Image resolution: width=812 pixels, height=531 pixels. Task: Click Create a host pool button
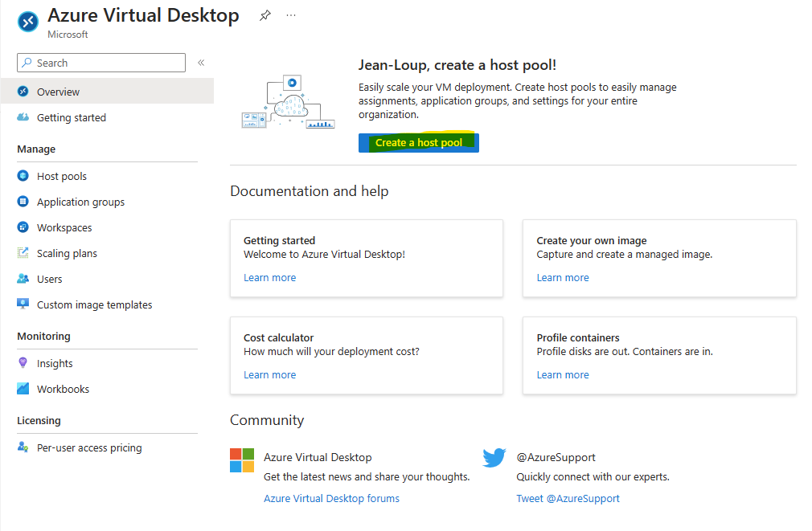click(418, 143)
